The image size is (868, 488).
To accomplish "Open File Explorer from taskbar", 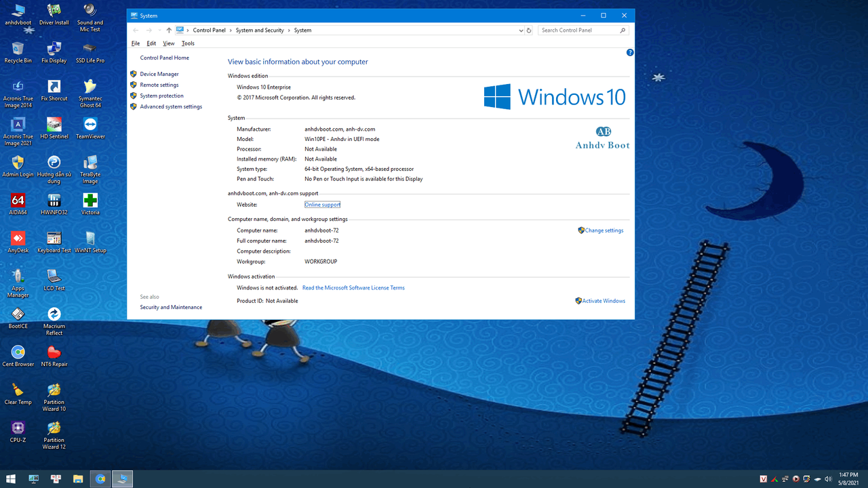I will point(78,479).
